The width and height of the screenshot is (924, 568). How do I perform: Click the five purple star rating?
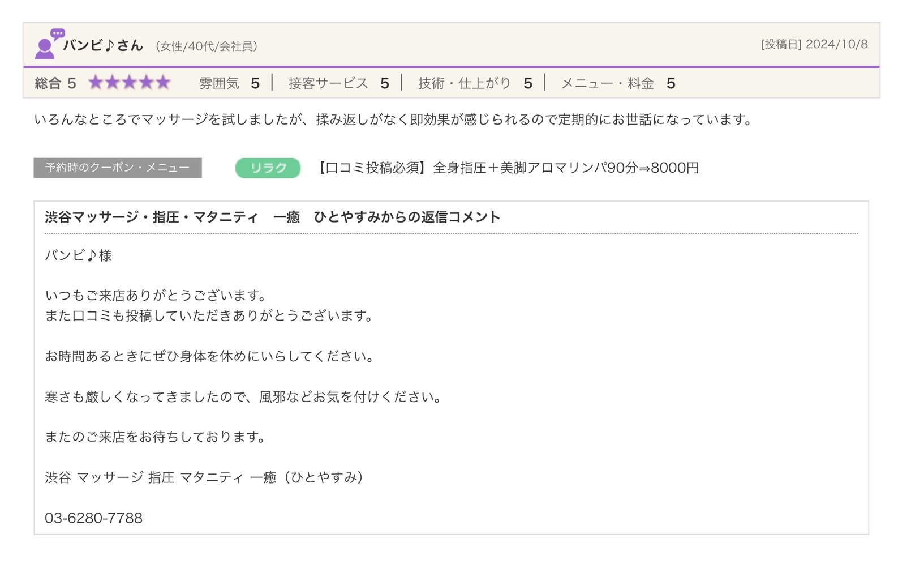pos(130,83)
